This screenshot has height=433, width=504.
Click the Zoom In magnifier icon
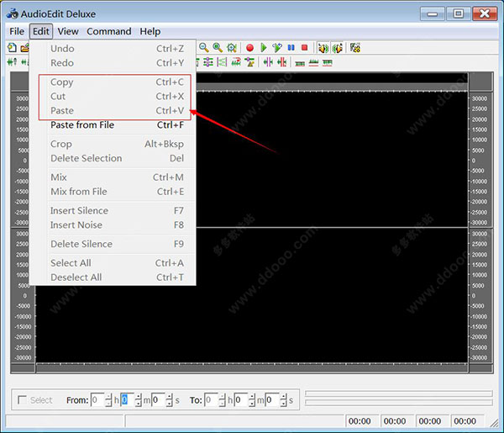(x=218, y=48)
